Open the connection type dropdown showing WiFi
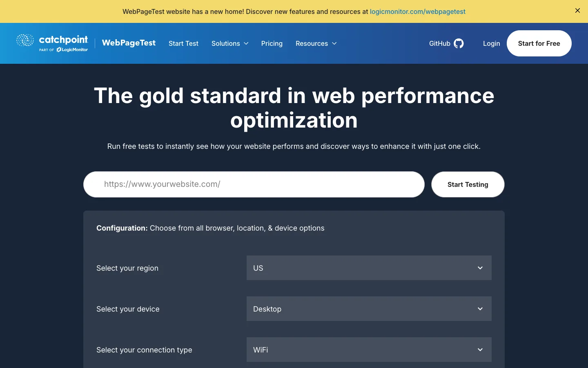The image size is (588, 368). (x=369, y=350)
